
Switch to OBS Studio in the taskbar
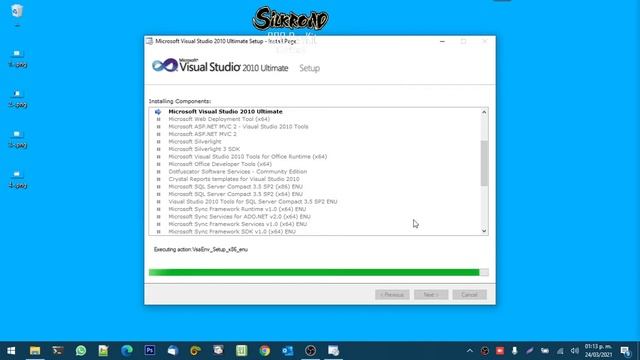click(x=310, y=351)
